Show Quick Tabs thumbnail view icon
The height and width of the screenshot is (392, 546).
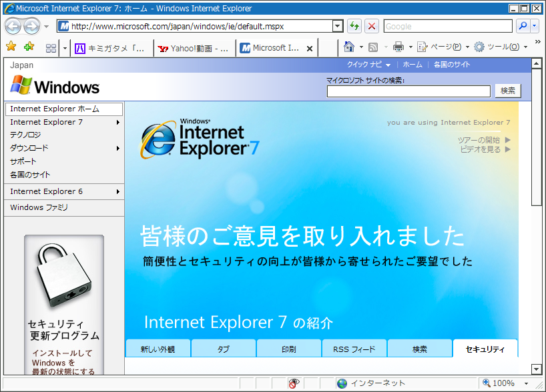pyautogui.click(x=51, y=48)
